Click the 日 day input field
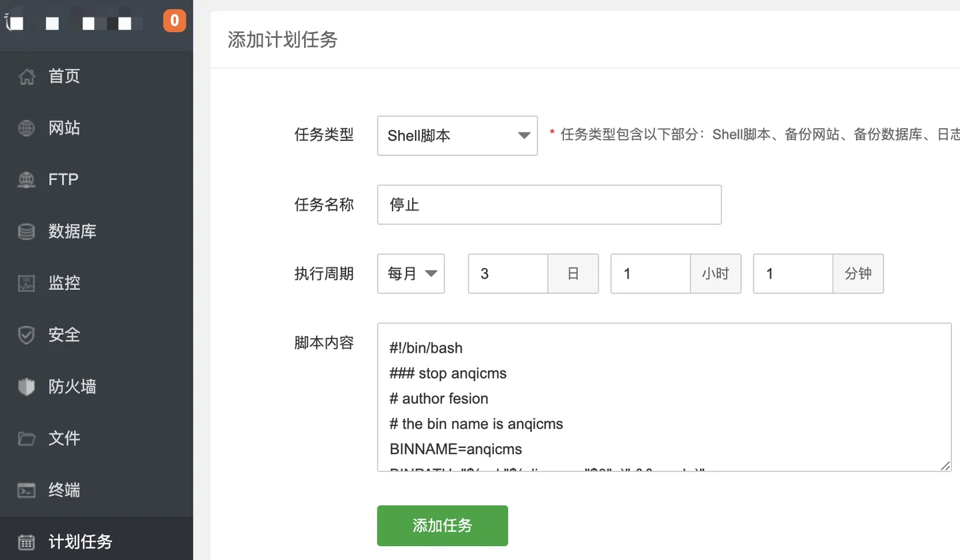 pos(508,273)
